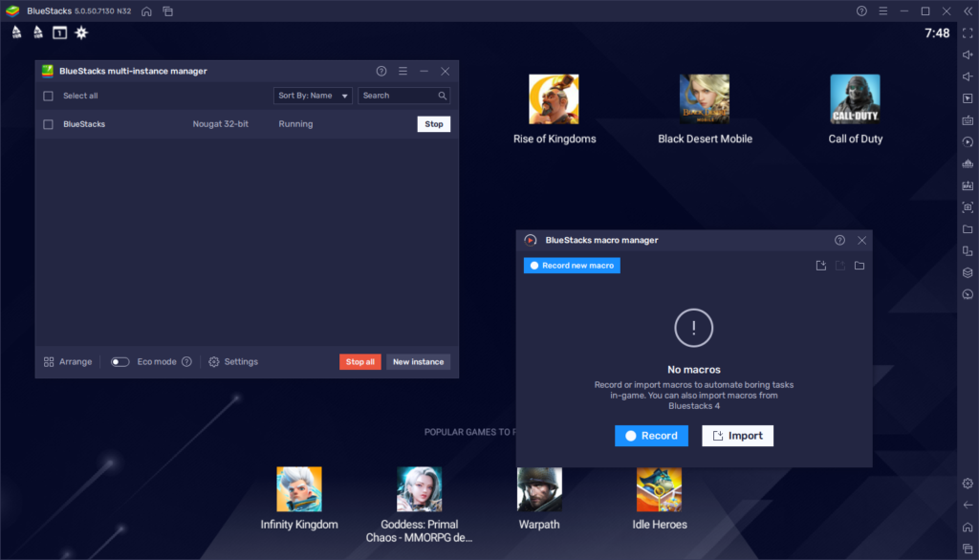This screenshot has height=560, width=979.
Task: Click the Record button to create a macro
Action: point(651,435)
